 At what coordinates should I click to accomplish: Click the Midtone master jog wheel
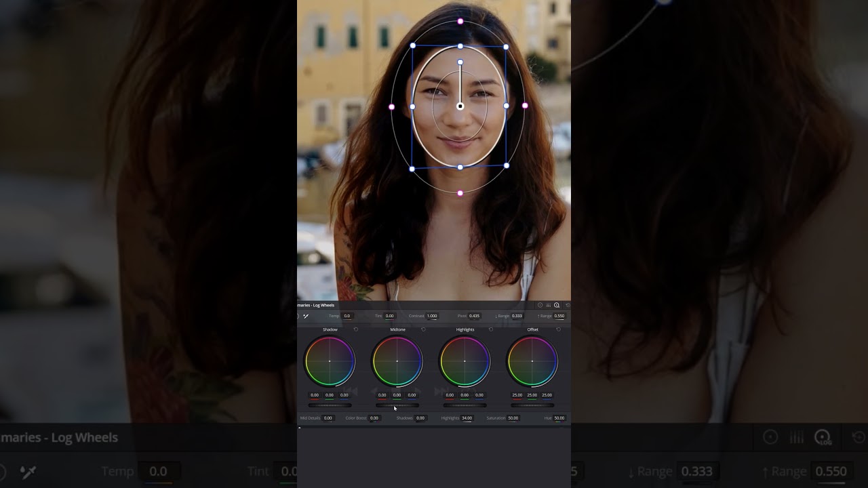coord(397,405)
